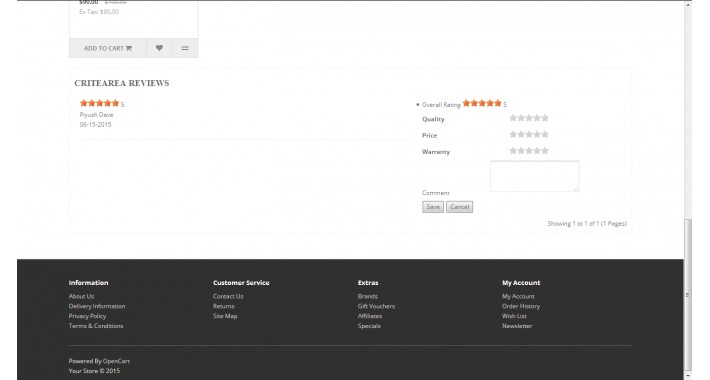Click inside the Comment text area
Screen dimensions: 710x380
pos(534,176)
